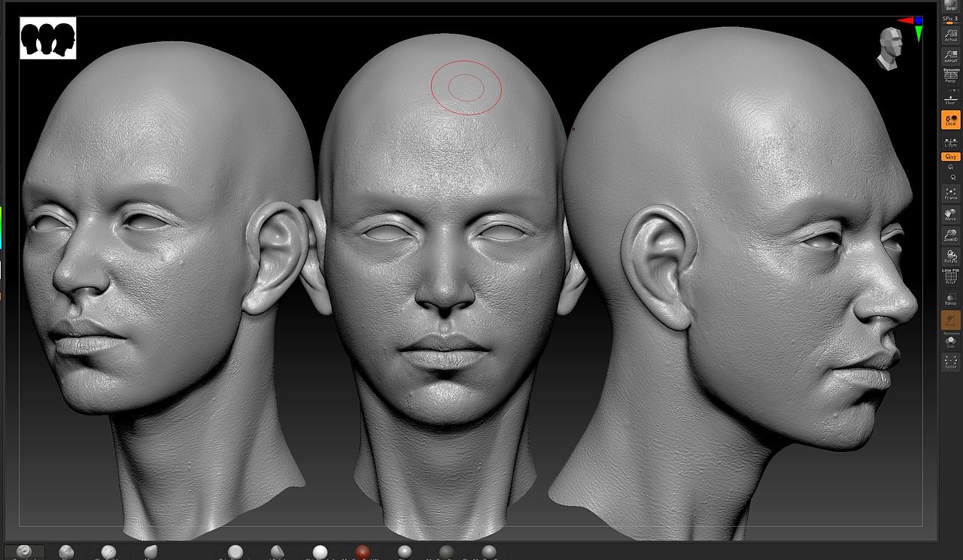Image resolution: width=963 pixels, height=560 pixels.
Task: Click the Frame view icon
Action: point(951,193)
